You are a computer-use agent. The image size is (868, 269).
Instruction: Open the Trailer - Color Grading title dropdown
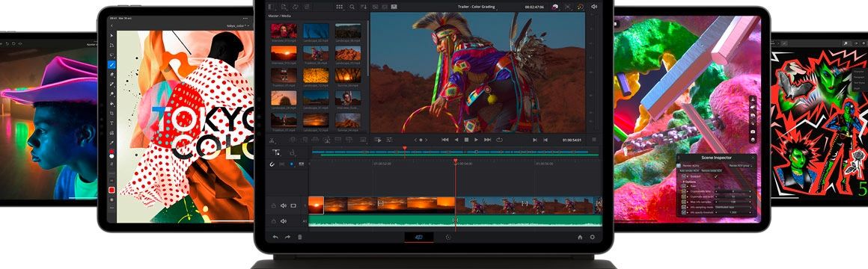477,7
